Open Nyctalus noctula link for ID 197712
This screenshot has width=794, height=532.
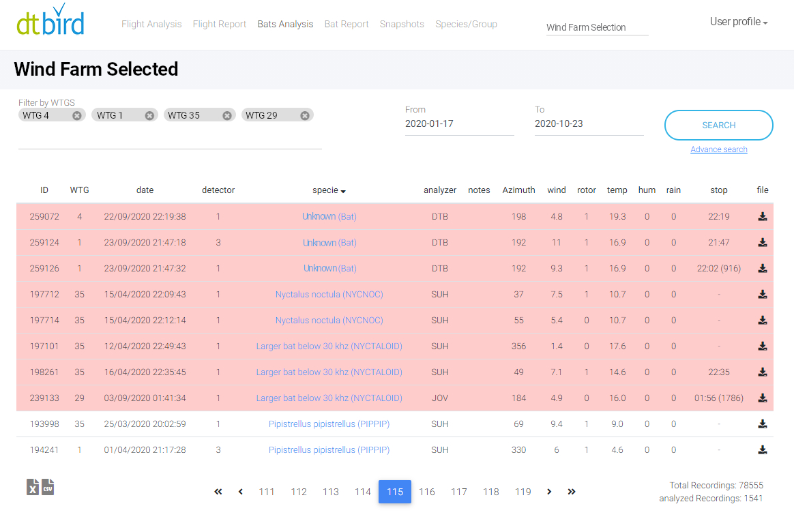coord(329,295)
